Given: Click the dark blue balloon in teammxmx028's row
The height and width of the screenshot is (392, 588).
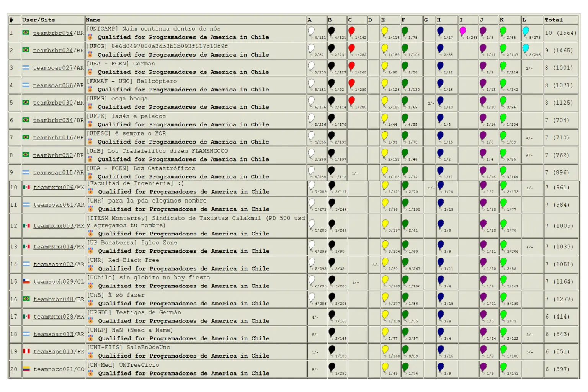Looking at the screenshot, I should click(441, 315).
